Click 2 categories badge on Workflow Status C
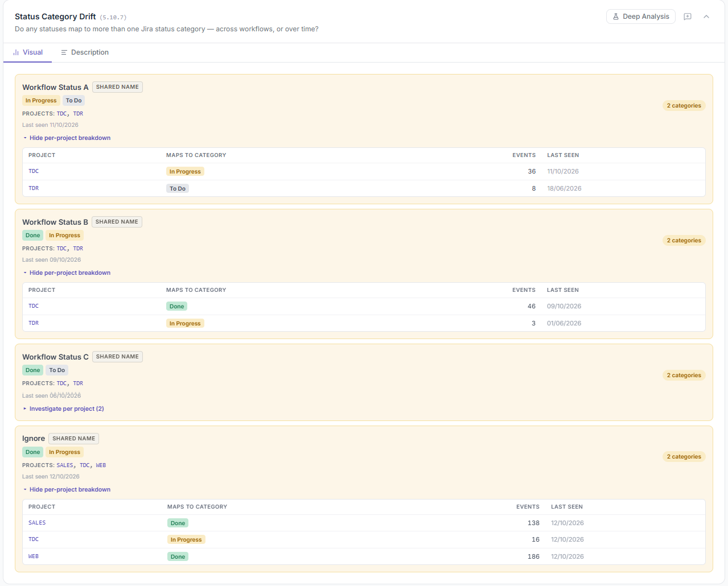Viewport: 728px width, 586px height. pyautogui.click(x=684, y=375)
